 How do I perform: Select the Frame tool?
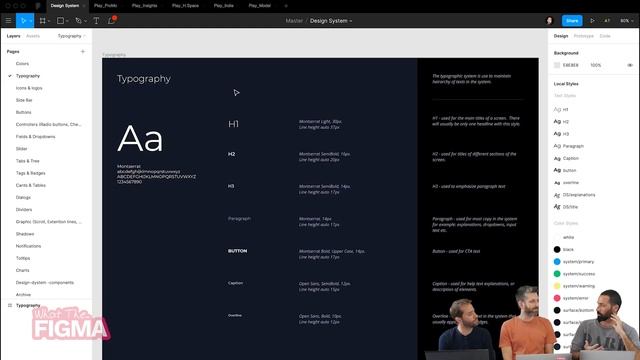pos(42,20)
